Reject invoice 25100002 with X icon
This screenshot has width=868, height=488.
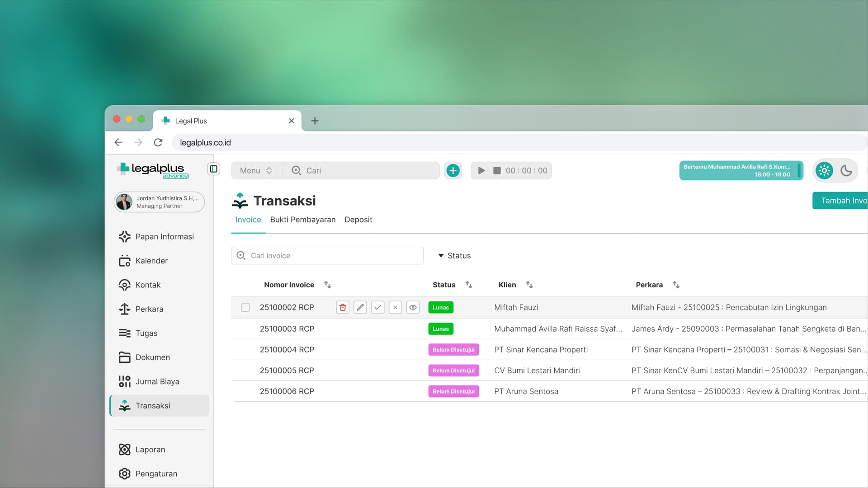(396, 307)
